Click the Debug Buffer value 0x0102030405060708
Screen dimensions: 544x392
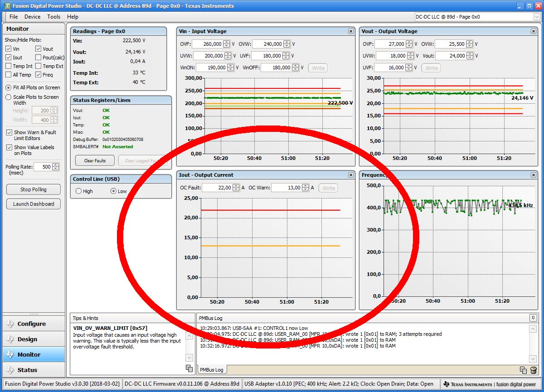(x=123, y=139)
